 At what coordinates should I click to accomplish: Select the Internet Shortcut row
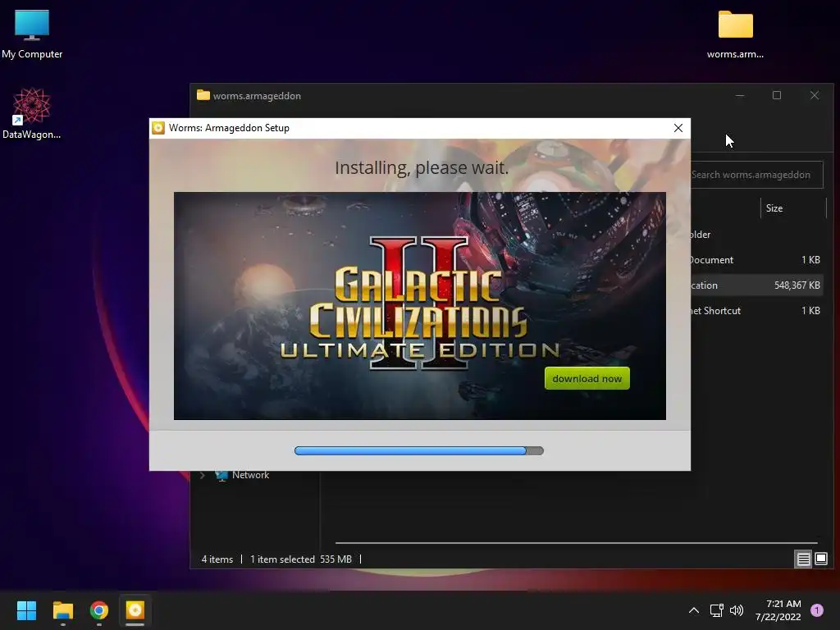(x=756, y=311)
